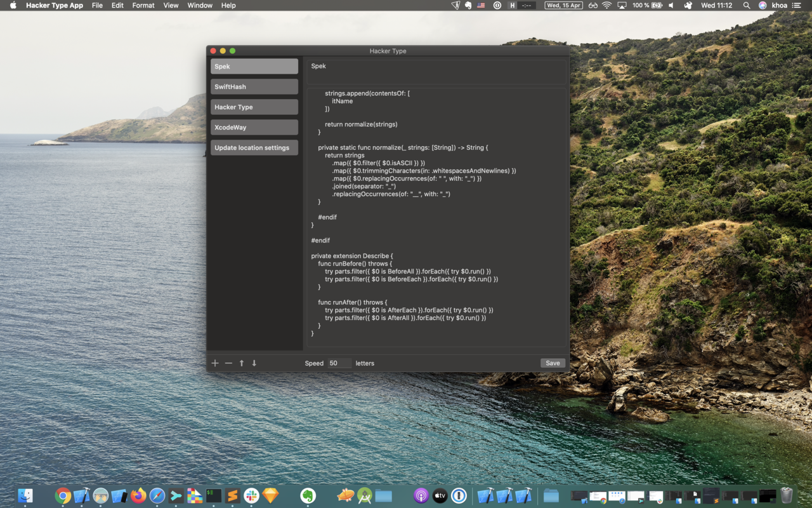Open Sublime Text from the Dock
812x508 pixels.
pos(233,495)
